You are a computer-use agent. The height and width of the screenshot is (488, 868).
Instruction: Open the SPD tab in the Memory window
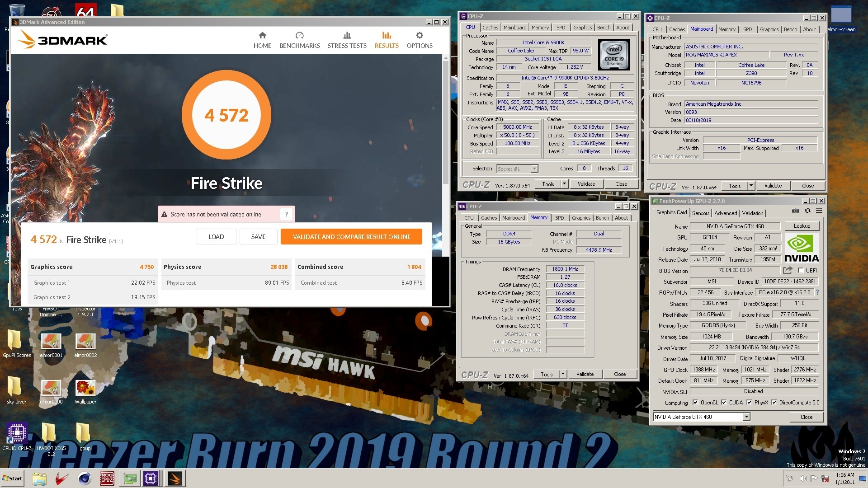pyautogui.click(x=559, y=218)
